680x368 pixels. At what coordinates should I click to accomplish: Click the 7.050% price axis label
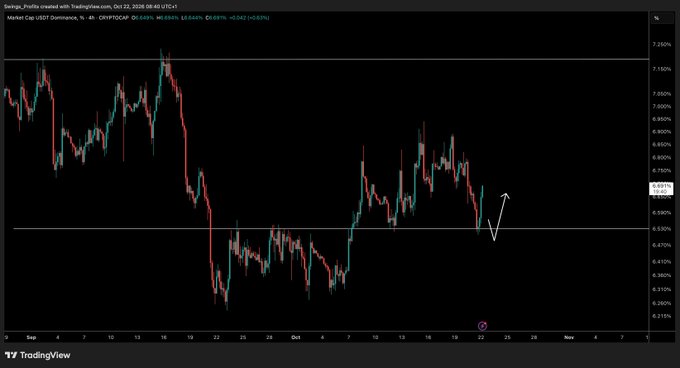[661, 94]
